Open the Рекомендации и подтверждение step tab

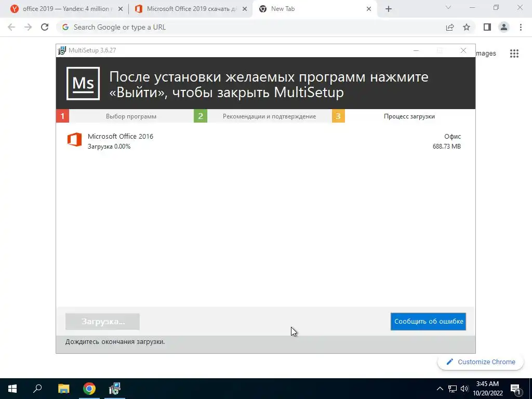(270, 116)
